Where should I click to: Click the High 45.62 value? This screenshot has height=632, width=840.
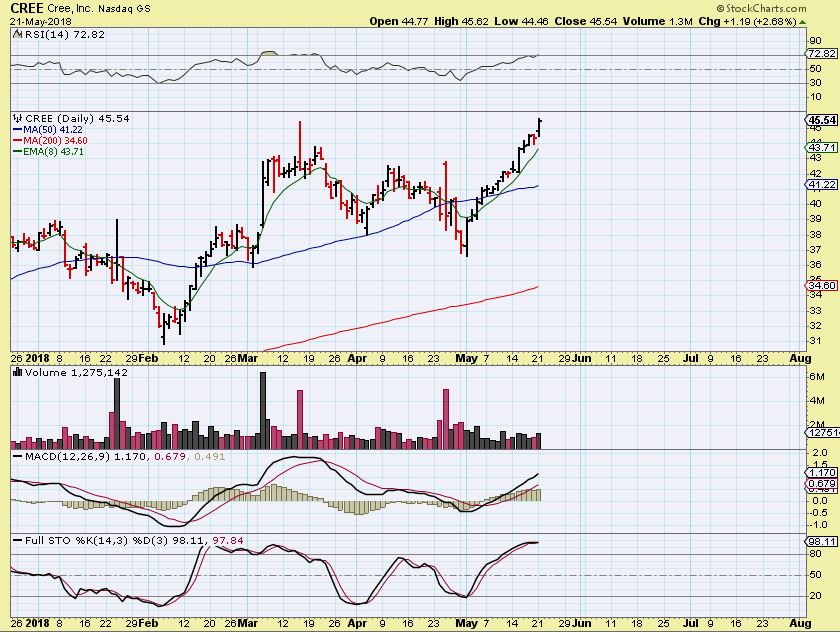coord(462,21)
